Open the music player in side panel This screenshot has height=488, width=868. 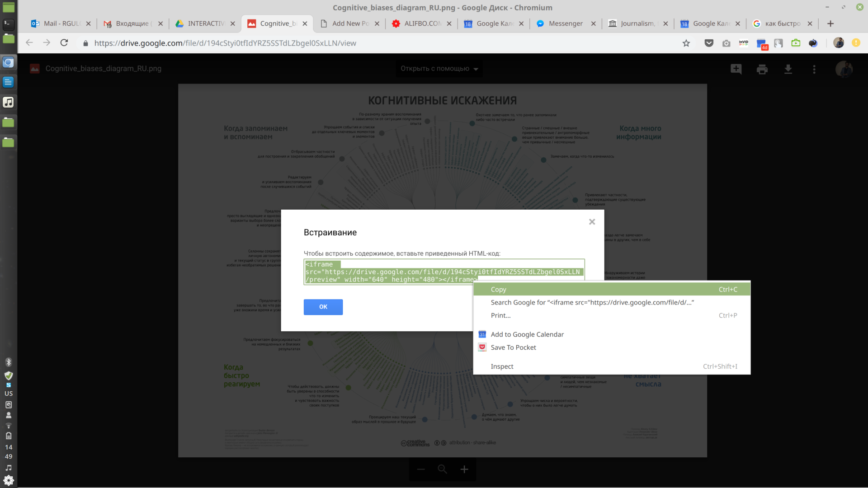pos(8,102)
